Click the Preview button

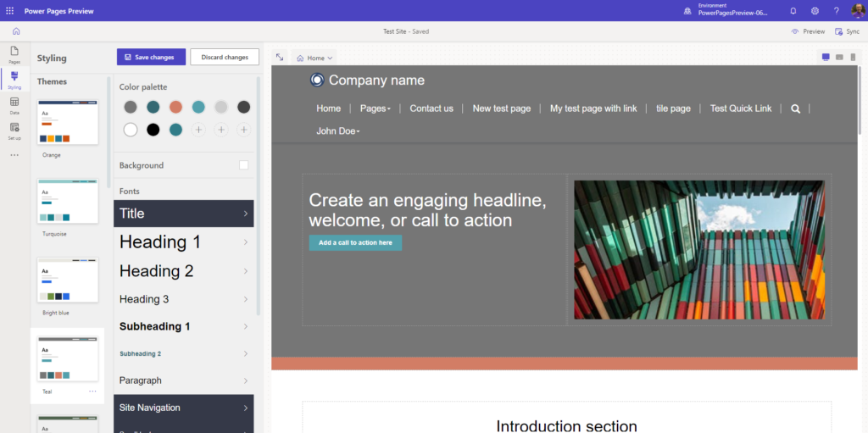808,31
